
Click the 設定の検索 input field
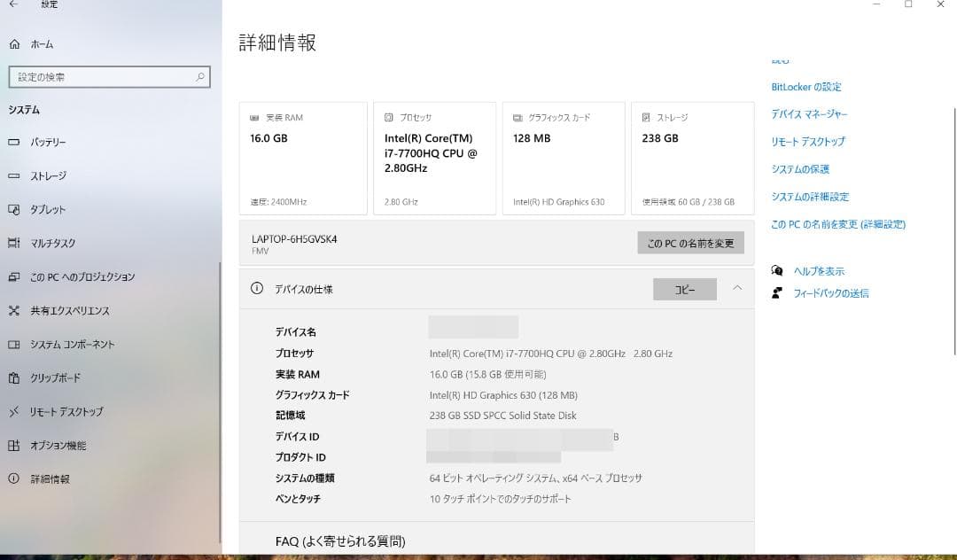pyautogui.click(x=109, y=77)
